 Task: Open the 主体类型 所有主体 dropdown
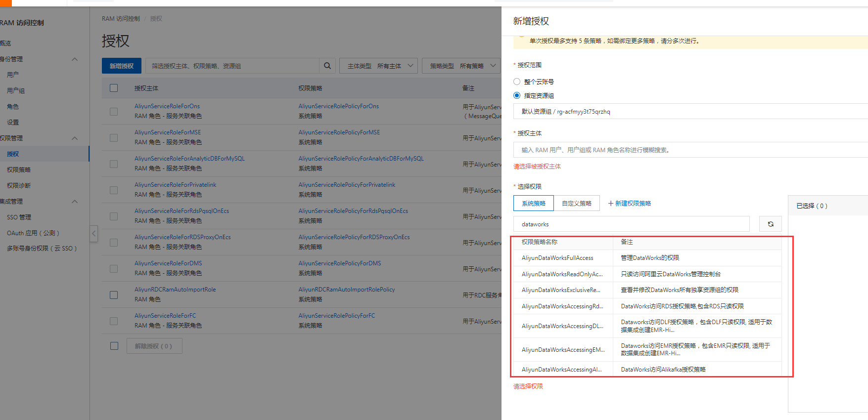point(378,66)
